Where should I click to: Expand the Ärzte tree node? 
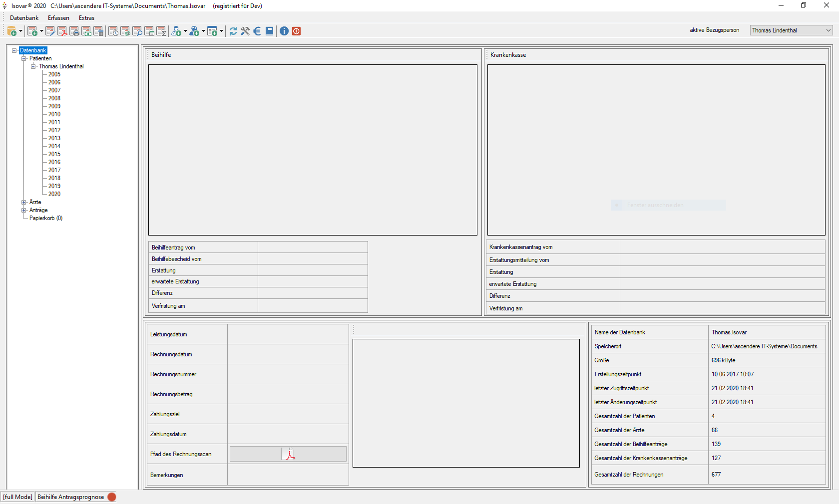[x=23, y=202]
